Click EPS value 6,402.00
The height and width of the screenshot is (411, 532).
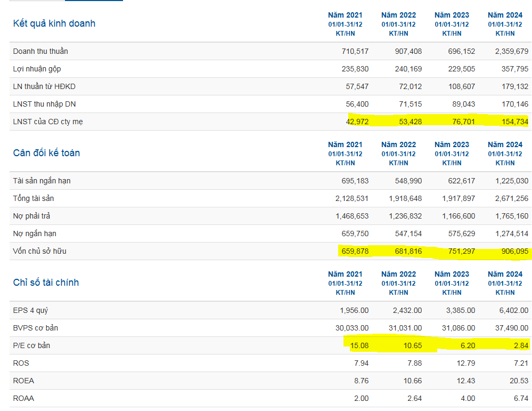(513, 310)
